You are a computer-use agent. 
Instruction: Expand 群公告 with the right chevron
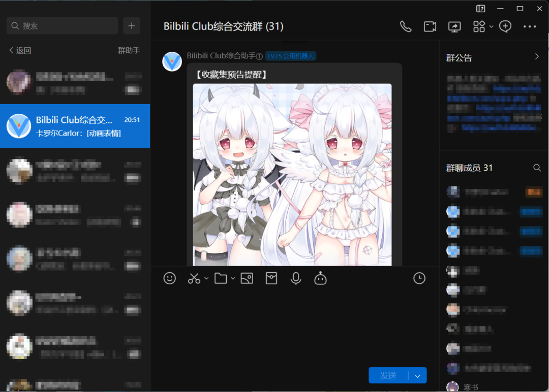coord(537,57)
